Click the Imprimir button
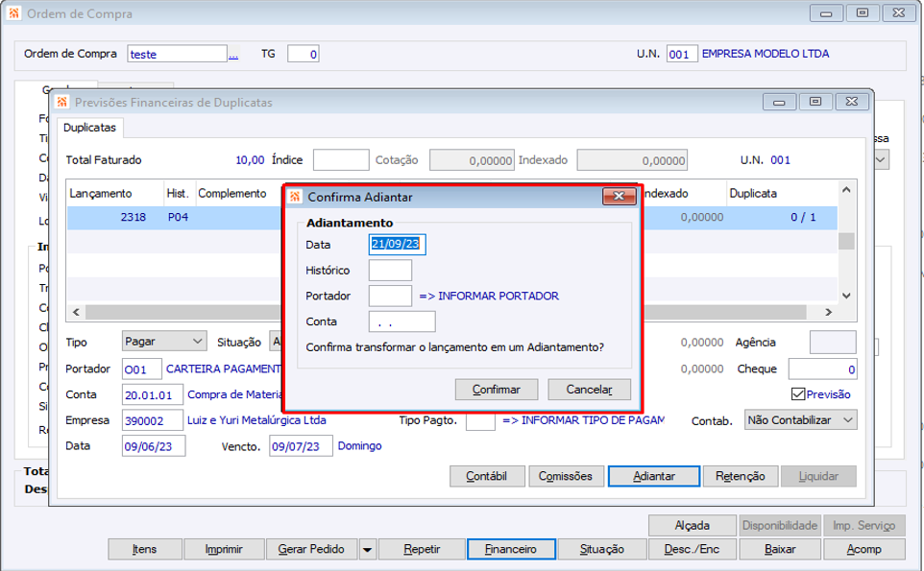Viewport: 924px width, 571px height. pyautogui.click(x=224, y=549)
